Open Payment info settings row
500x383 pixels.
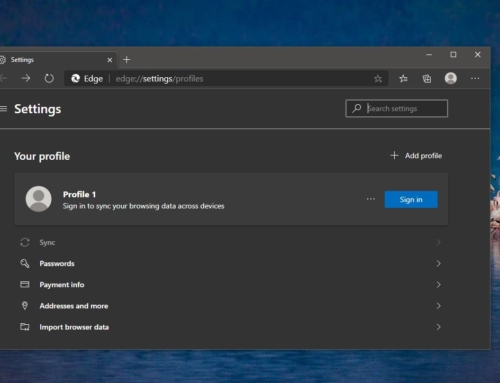point(231,285)
